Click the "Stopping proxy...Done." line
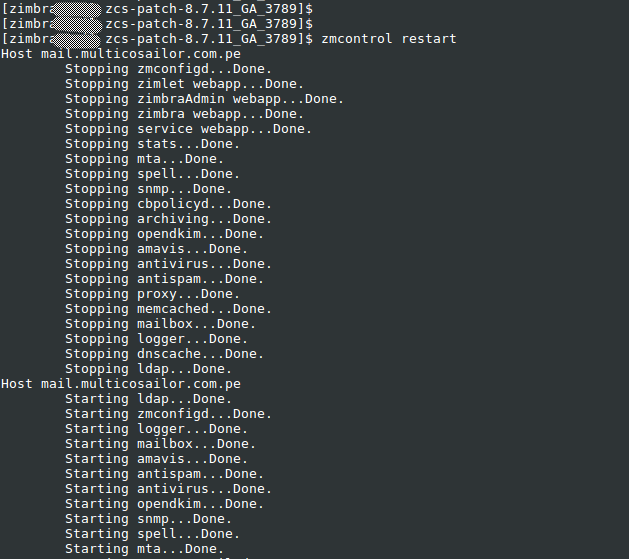Image resolution: width=629 pixels, height=559 pixels. click(152, 294)
